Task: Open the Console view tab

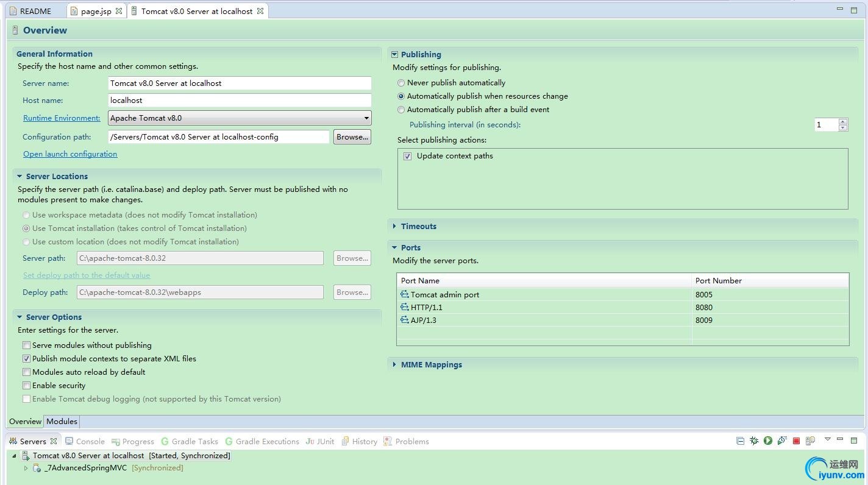Action: coord(85,441)
